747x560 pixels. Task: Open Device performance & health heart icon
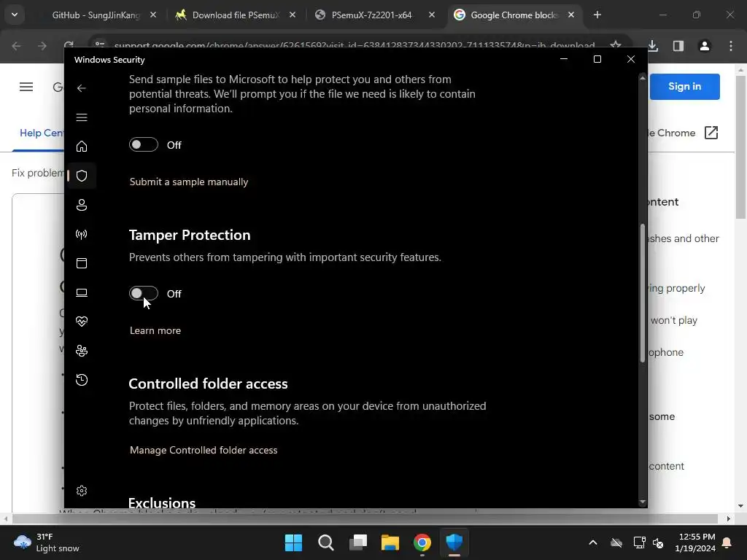[82, 322]
